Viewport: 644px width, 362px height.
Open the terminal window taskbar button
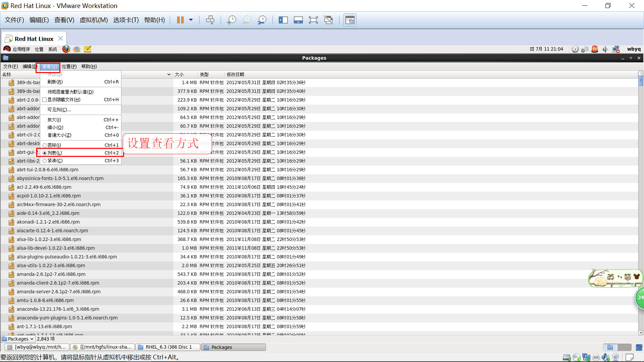pyautogui.click(x=36, y=347)
